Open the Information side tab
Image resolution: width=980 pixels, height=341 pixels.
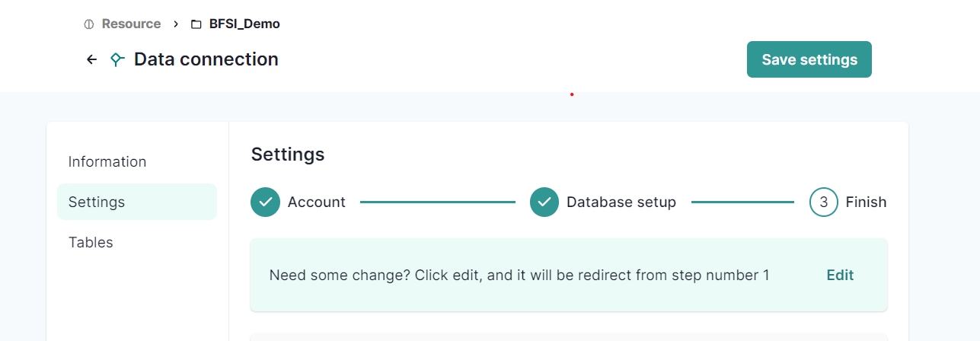(x=107, y=162)
